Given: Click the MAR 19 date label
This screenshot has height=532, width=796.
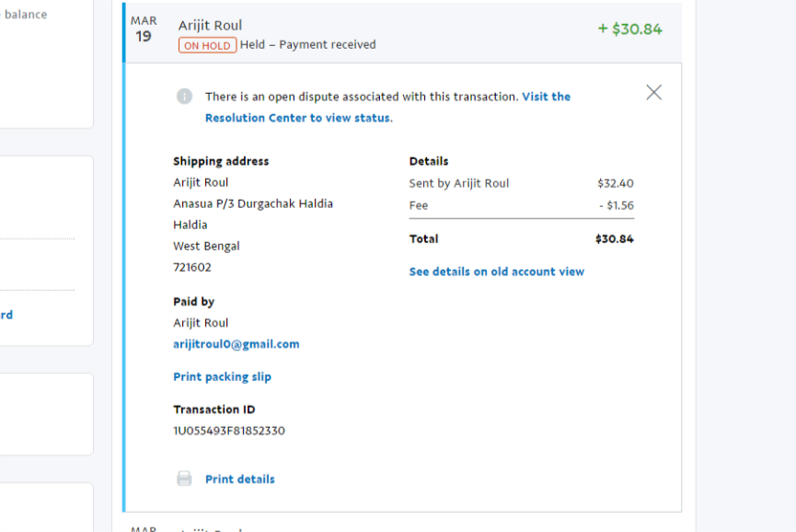Looking at the screenshot, I should point(144,29).
